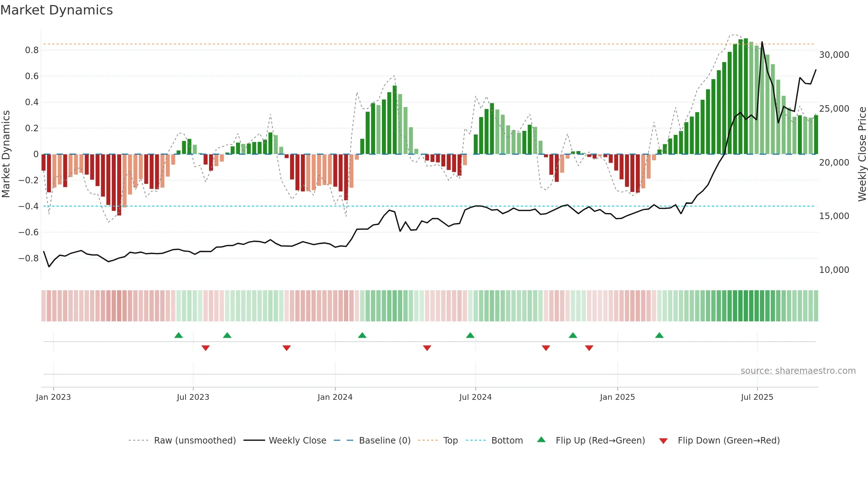Toggle the Raw (unsmoothed) legend entry
The image size is (868, 488).
click(x=182, y=441)
